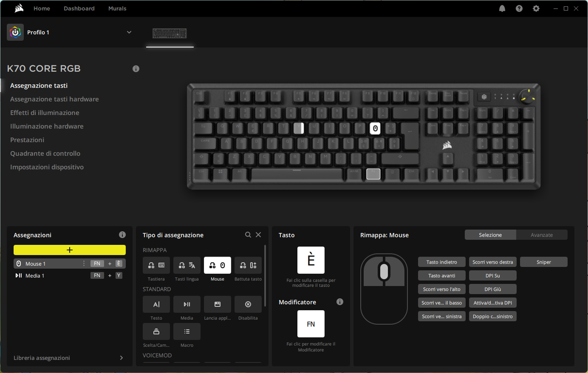Click the Profilo 1 profile icon
This screenshot has height=373, width=588.
(x=15, y=32)
